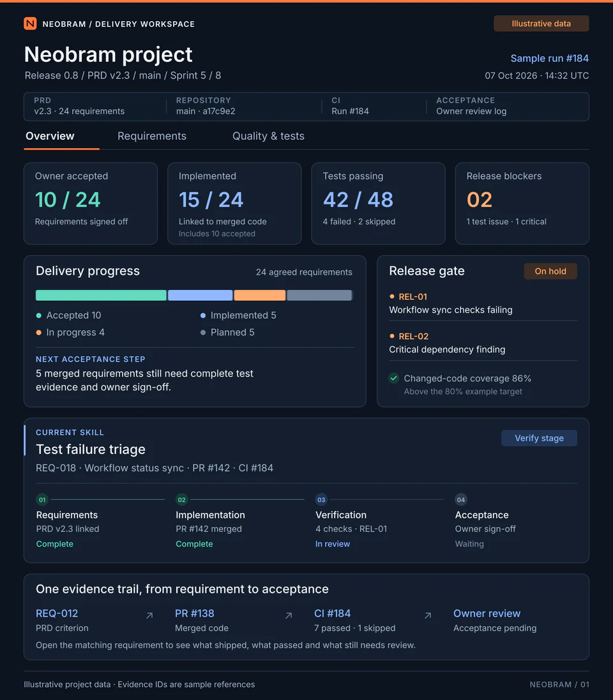
Task: Click the PRD v2.3 · 24 requirements entry
Action: [79, 106]
